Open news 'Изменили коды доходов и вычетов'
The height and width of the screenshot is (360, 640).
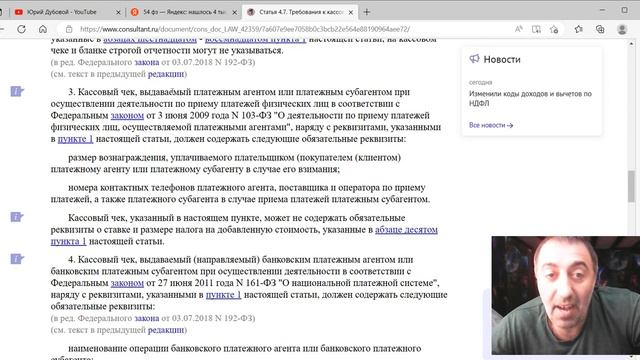tap(530, 98)
